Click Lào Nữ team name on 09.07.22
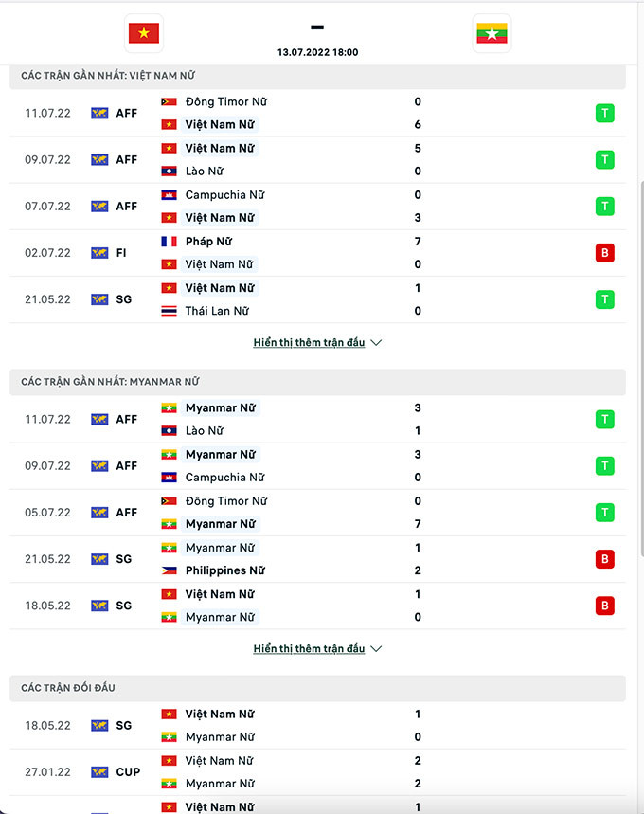644x814 pixels. click(204, 172)
